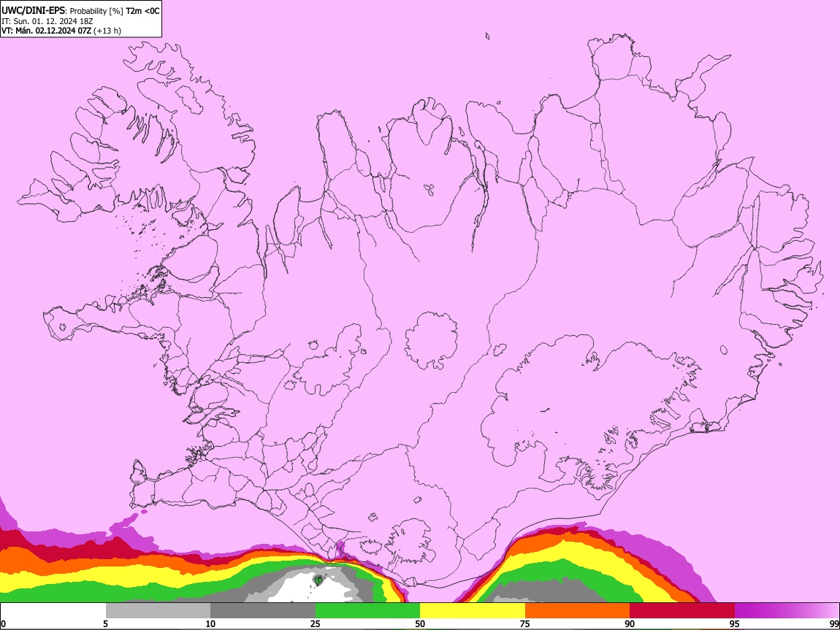Click the red 90–95% legend swatch
The image size is (840, 630).
click(x=682, y=610)
